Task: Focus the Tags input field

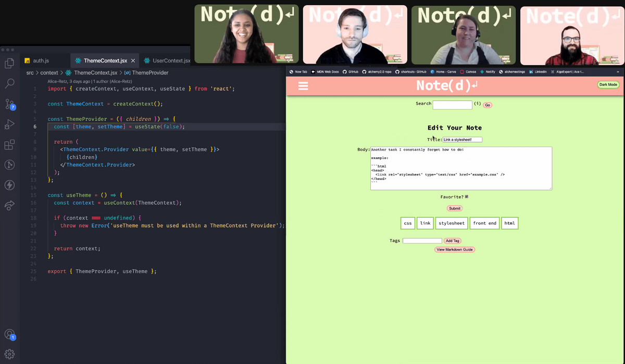Action: point(422,241)
